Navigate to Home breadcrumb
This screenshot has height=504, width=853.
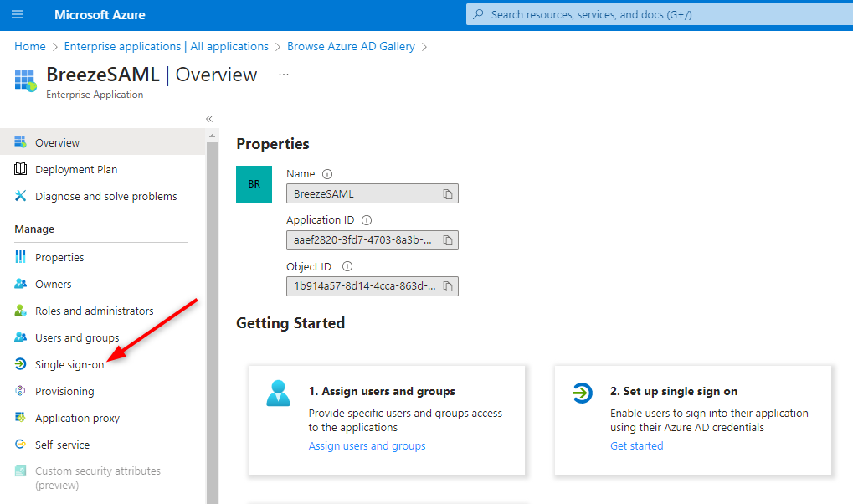30,46
